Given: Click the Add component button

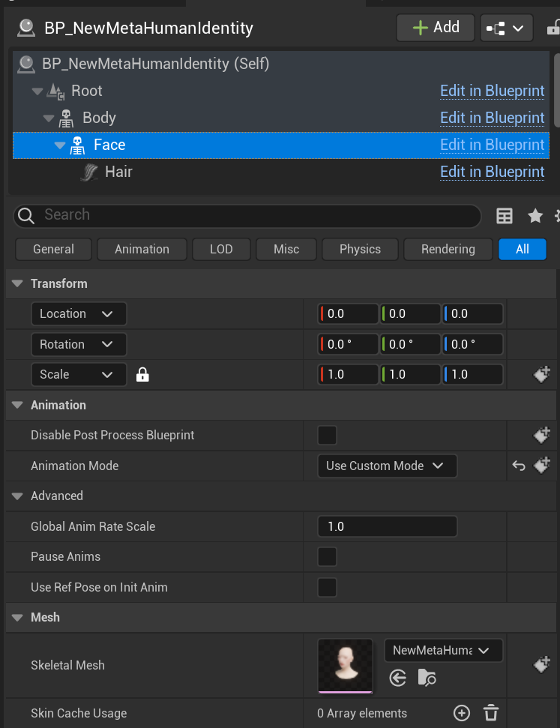Looking at the screenshot, I should click(x=435, y=28).
